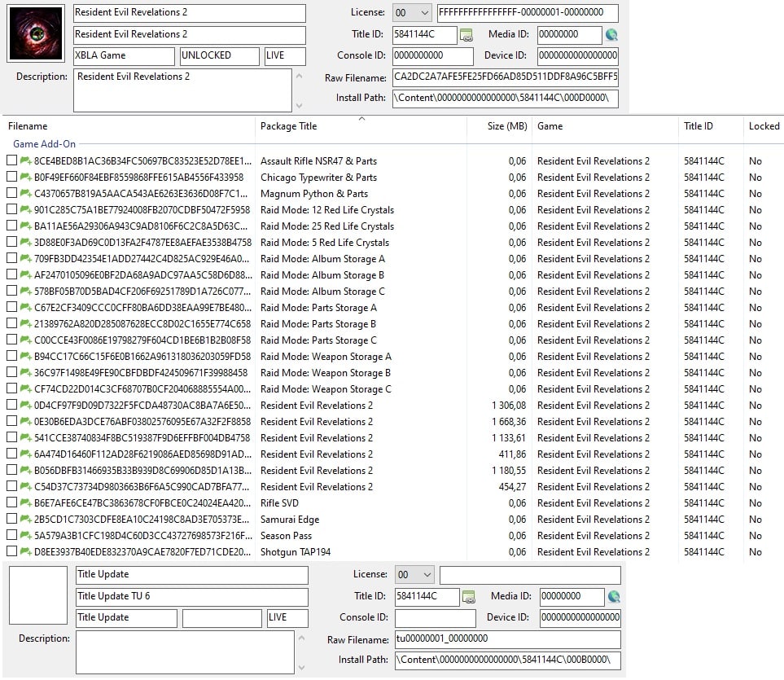Check the box for Assault Rifle NSR47 & Parts
This screenshot has height=680, width=784.
coord(11,160)
